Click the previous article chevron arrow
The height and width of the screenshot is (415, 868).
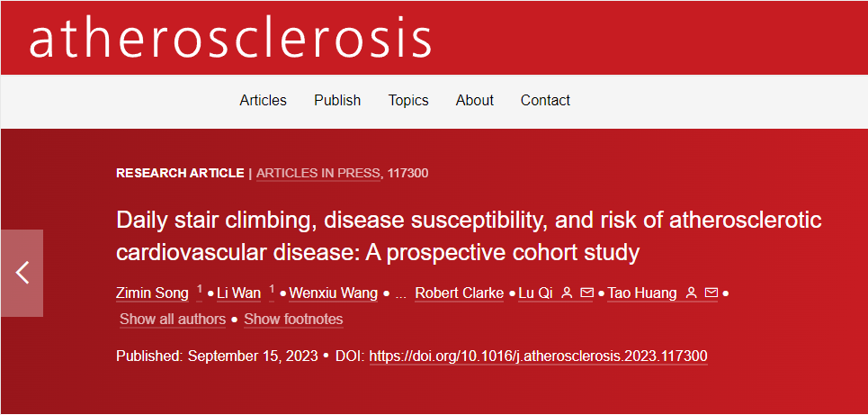(22, 273)
